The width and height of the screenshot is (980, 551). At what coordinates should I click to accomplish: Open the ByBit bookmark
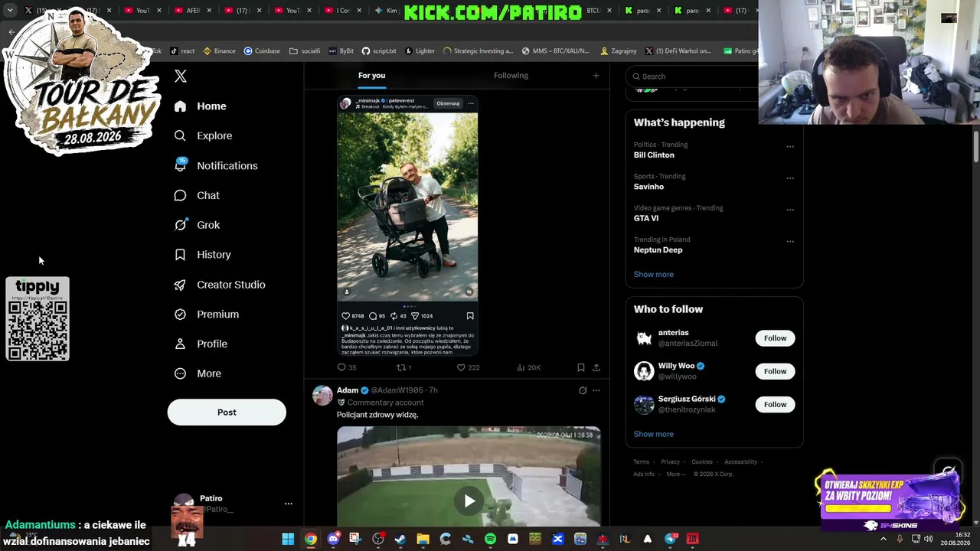point(341,51)
